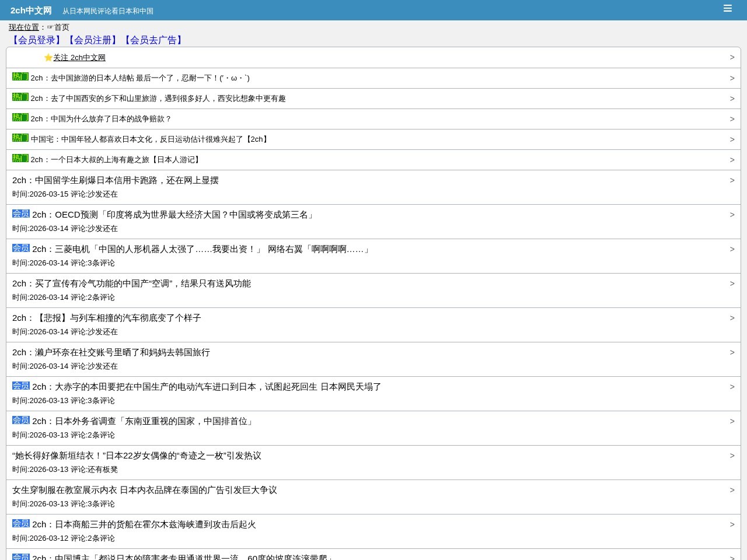This screenshot has height=560, width=747.
Task: Open post about 西安的乡下和山里旅游
Action: pos(158,99)
